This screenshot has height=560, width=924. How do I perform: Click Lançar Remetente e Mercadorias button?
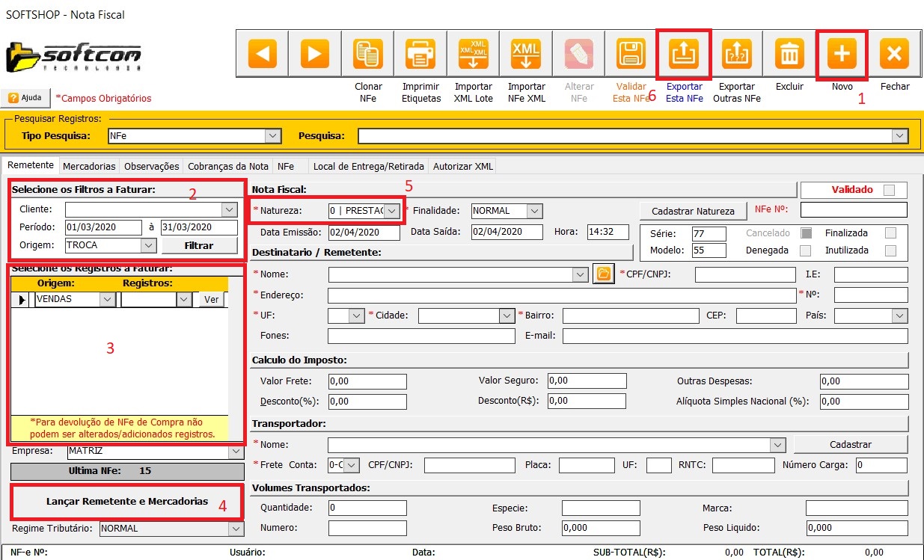(127, 502)
